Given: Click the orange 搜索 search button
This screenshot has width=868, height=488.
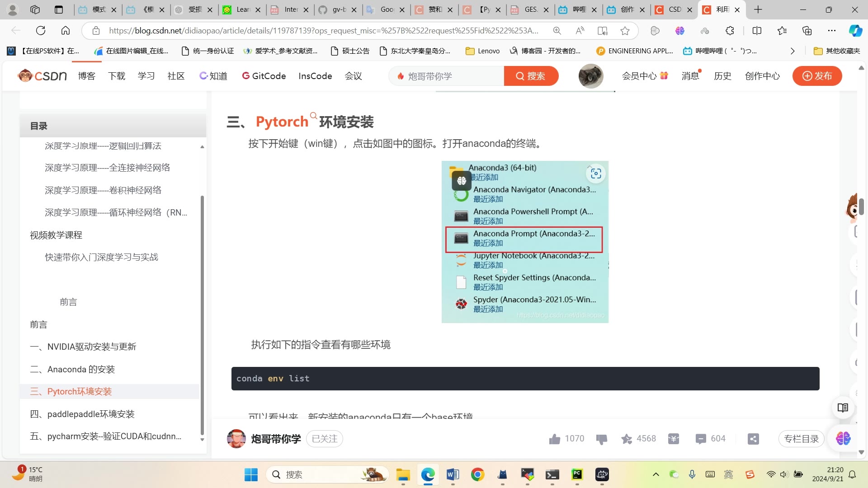Looking at the screenshot, I should (531, 76).
